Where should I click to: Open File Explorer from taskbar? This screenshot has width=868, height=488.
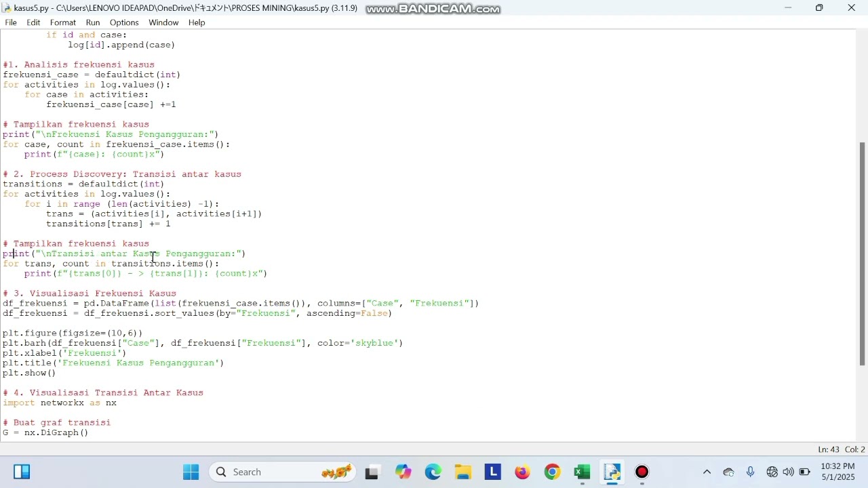(x=463, y=472)
